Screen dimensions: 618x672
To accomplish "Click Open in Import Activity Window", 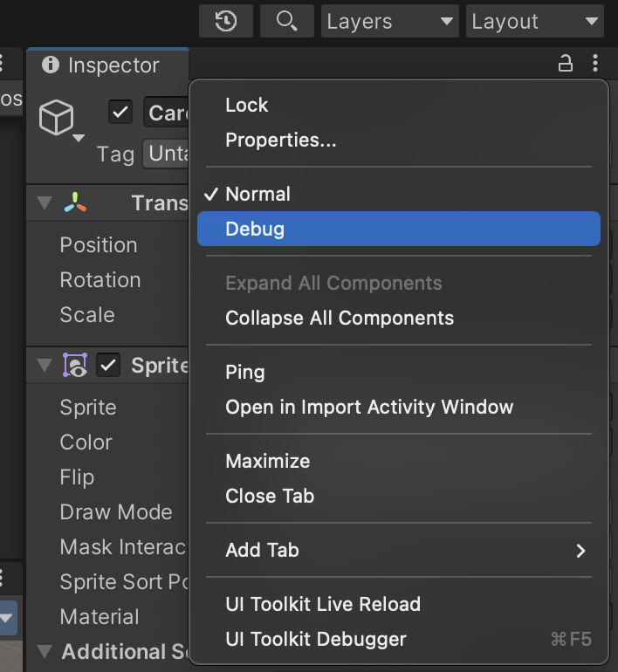I will 369,407.
